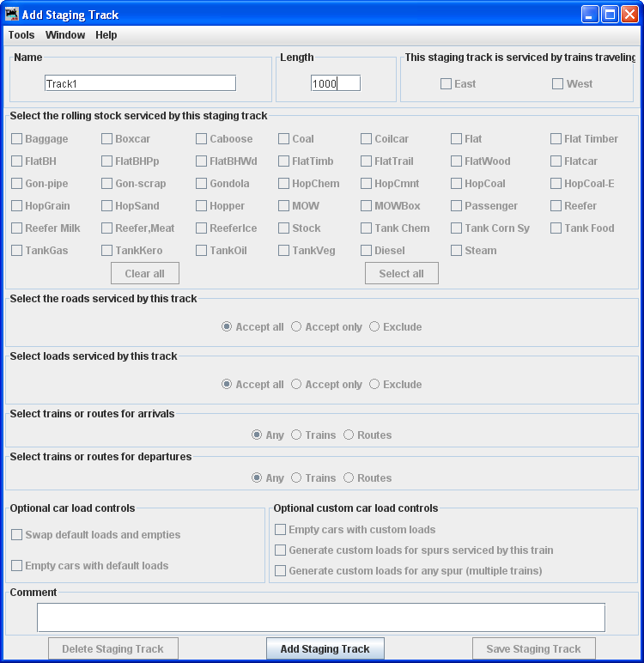
Task: Select Trains radio for arrivals
Action: pyautogui.click(x=296, y=435)
